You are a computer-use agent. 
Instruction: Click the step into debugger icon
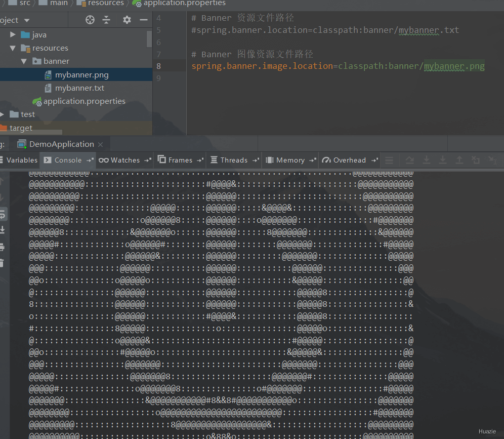point(427,160)
